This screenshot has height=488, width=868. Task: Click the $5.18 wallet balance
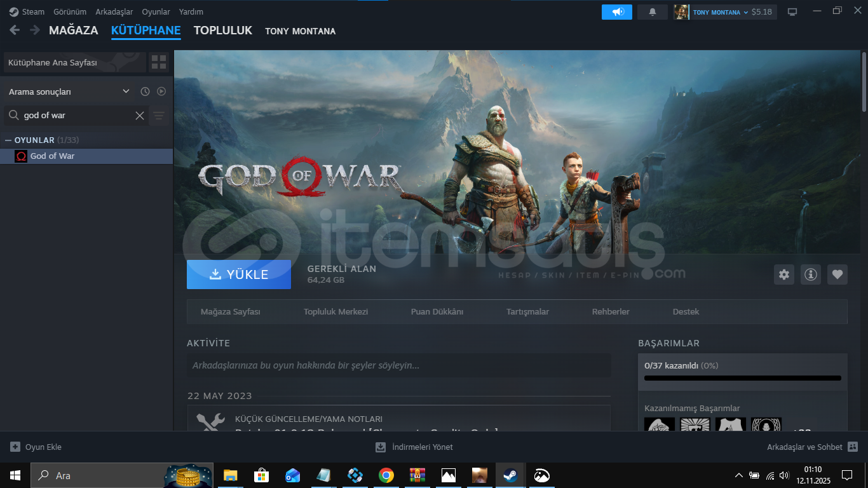point(761,11)
